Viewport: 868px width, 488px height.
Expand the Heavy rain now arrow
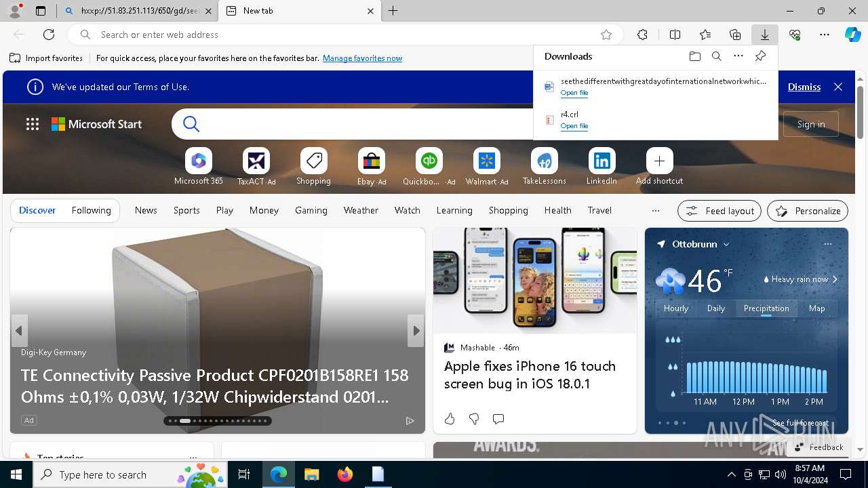click(835, 279)
